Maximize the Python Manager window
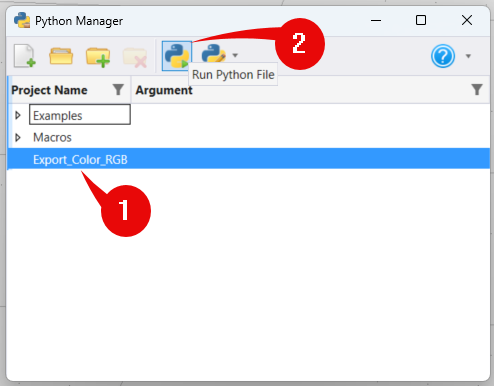Image resolution: width=494 pixels, height=386 pixels. click(x=421, y=20)
